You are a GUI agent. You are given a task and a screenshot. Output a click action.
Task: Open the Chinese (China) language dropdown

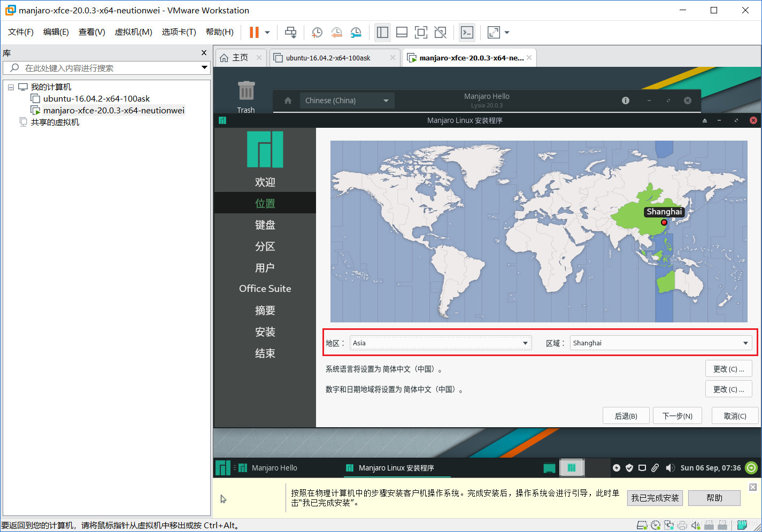tap(347, 101)
